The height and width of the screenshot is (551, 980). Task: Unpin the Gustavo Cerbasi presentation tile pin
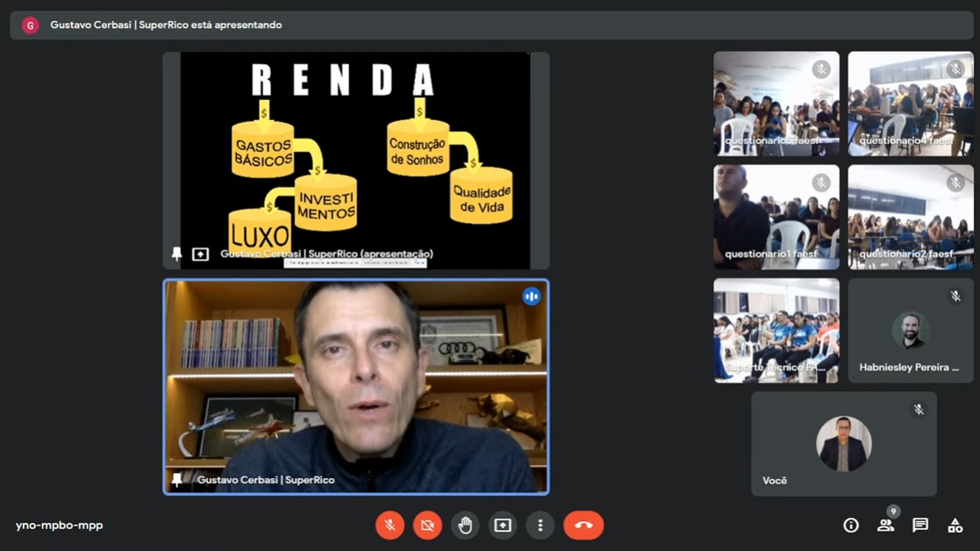pyautogui.click(x=177, y=254)
